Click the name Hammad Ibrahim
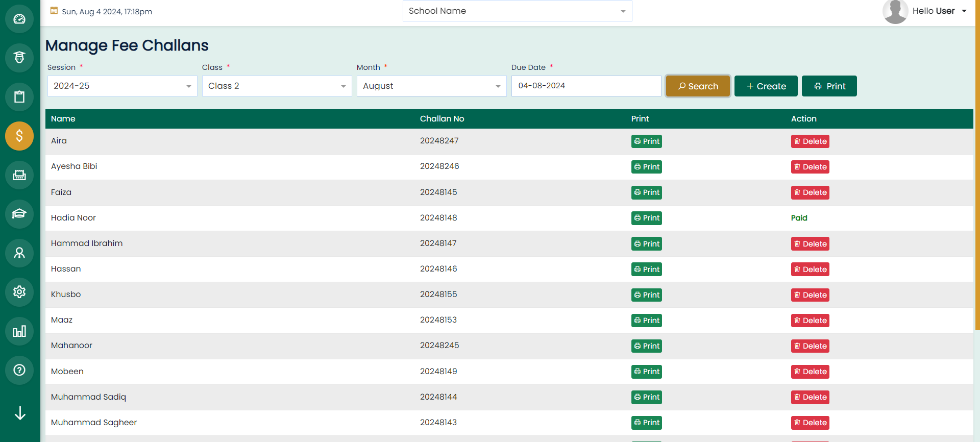This screenshot has width=980, height=442. [x=87, y=243]
